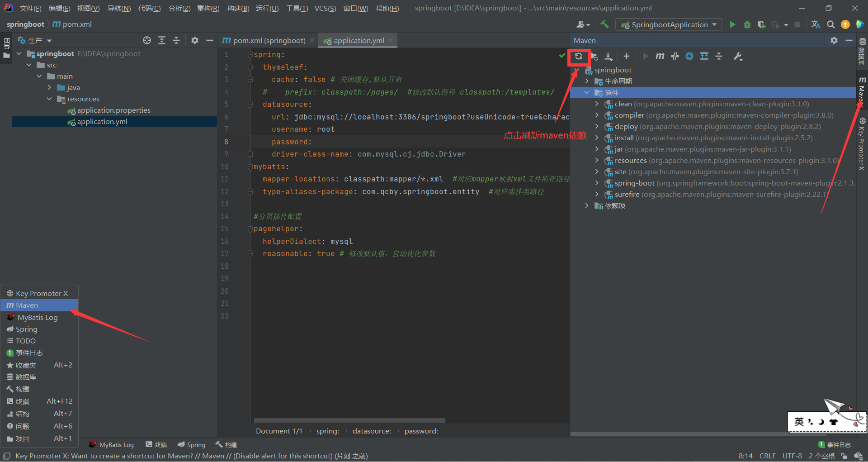Open the 帮助(H) menu
The width and height of the screenshot is (868, 462).
pyautogui.click(x=387, y=8)
